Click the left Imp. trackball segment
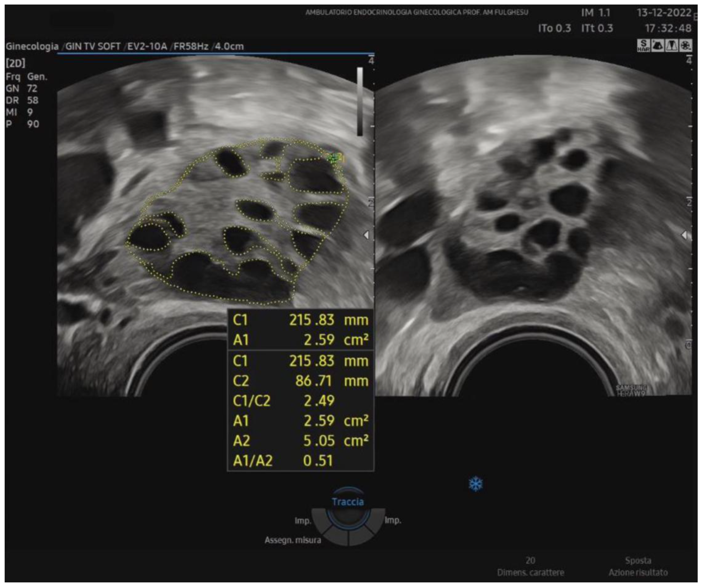This screenshot has height=588, width=702. (x=320, y=520)
